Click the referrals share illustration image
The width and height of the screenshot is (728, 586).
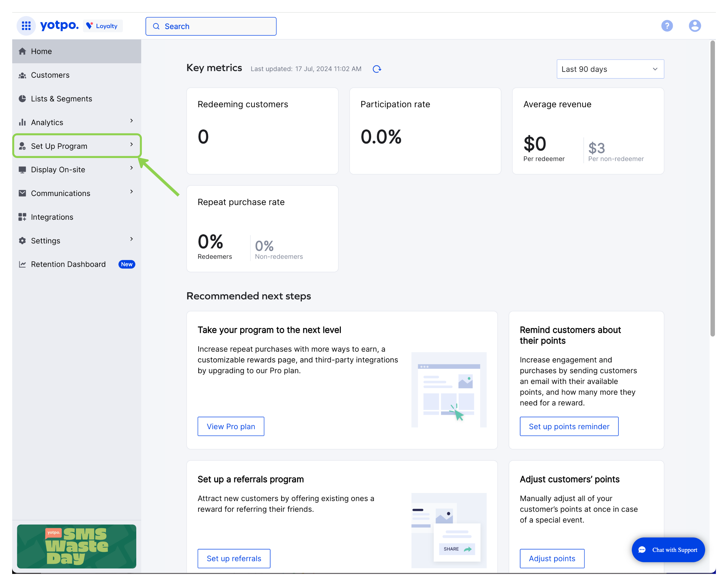click(449, 530)
